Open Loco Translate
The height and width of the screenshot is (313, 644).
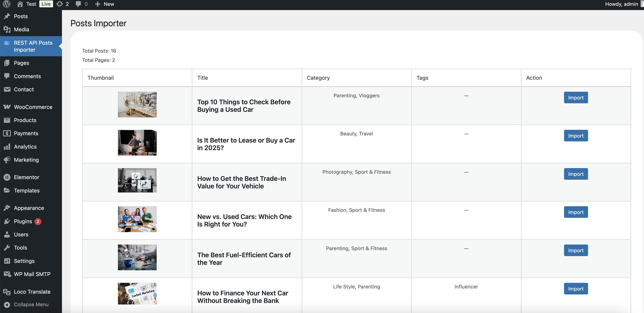click(32, 292)
